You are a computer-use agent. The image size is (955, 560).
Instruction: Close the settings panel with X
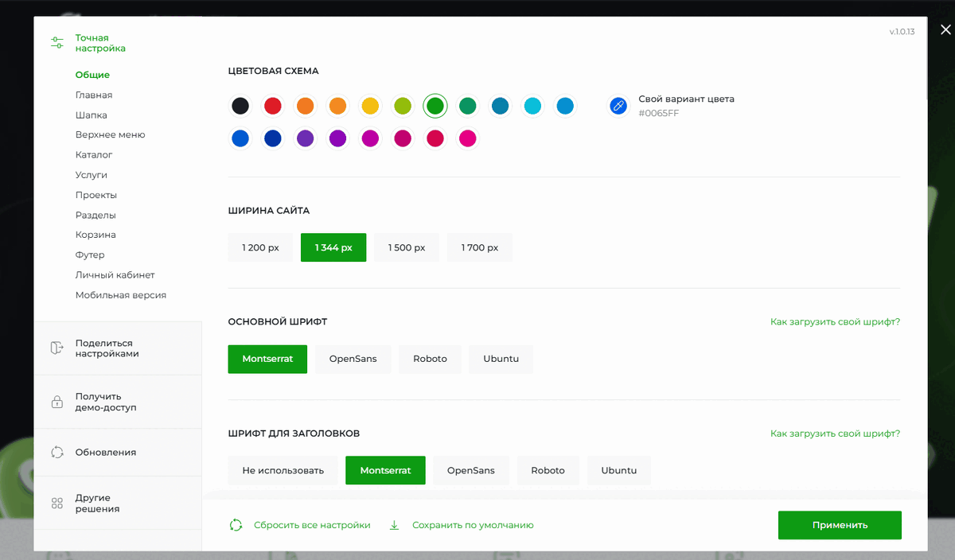945,30
